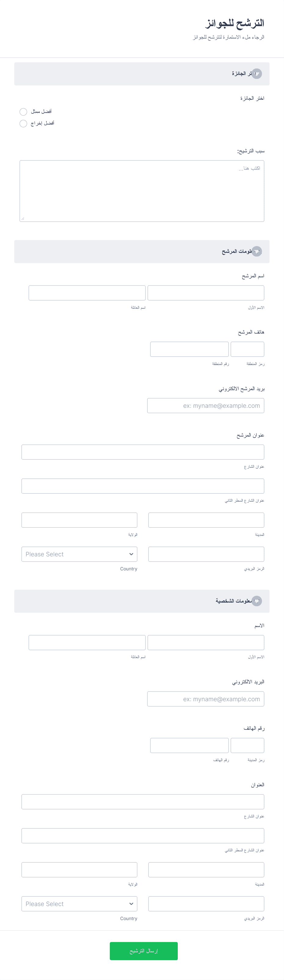This screenshot has height=980, width=284.
Task: Select the أفضل إخراج radio option
Action: coord(23,123)
